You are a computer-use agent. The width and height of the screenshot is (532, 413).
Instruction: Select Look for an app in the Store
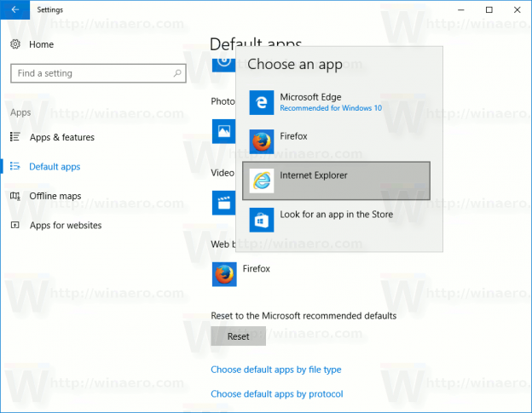point(336,215)
